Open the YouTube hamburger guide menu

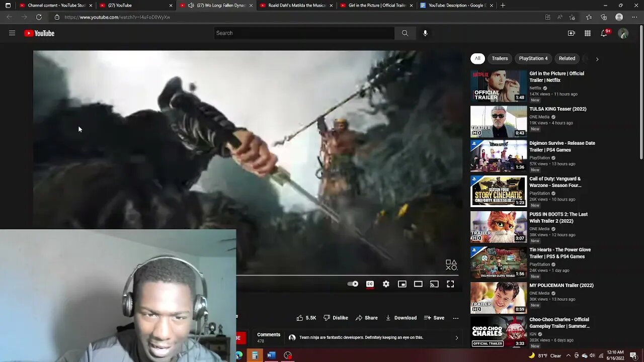tap(12, 33)
